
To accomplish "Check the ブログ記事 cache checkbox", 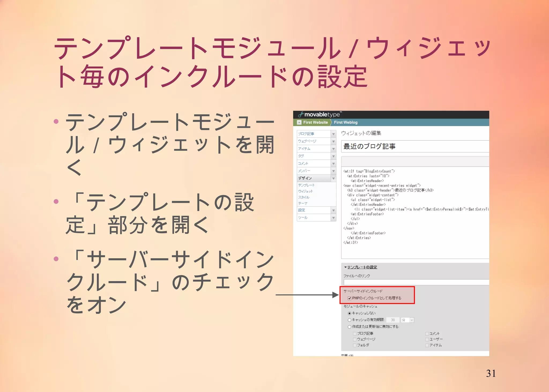I will 355,334.
